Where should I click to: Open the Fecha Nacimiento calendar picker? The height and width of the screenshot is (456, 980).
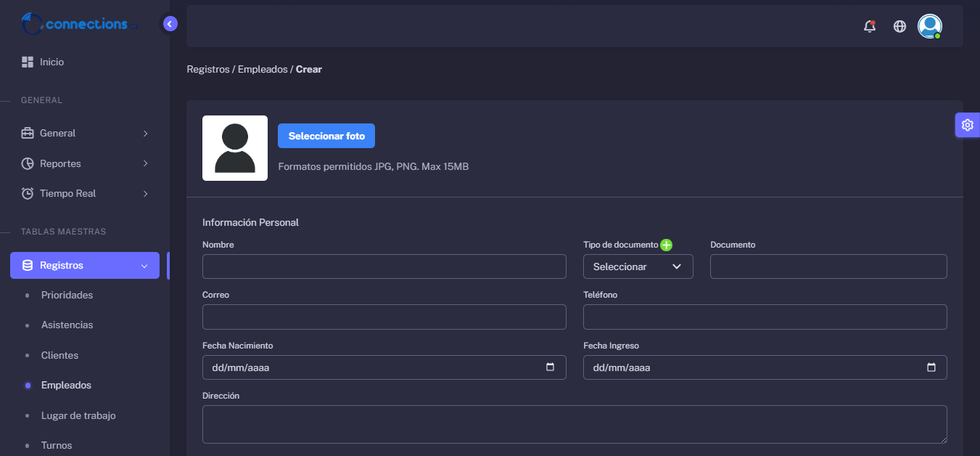[551, 367]
